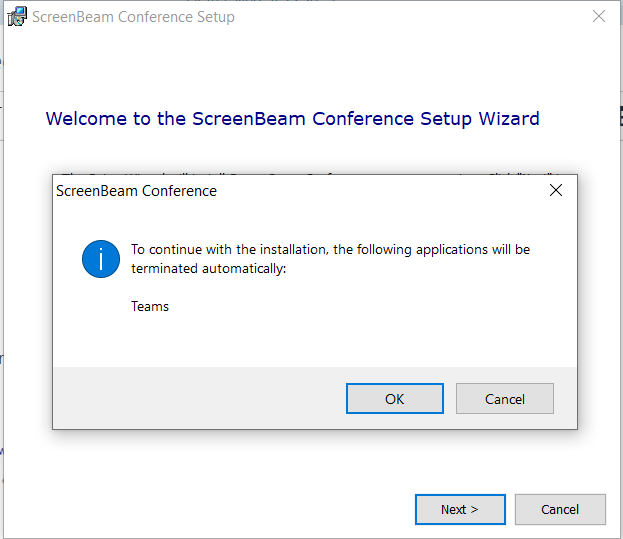
Task: Click the "ScreenBeam Conference Setup" window title text
Action: click(x=134, y=17)
